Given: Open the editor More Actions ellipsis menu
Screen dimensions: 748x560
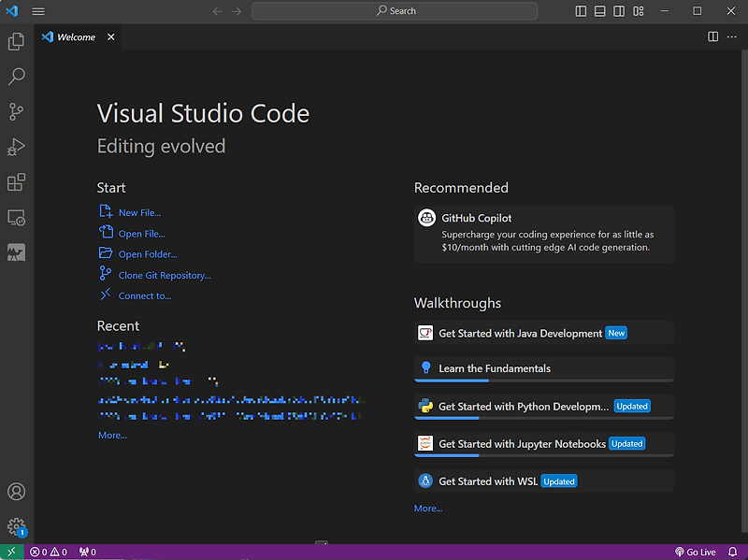Looking at the screenshot, I should (x=732, y=36).
